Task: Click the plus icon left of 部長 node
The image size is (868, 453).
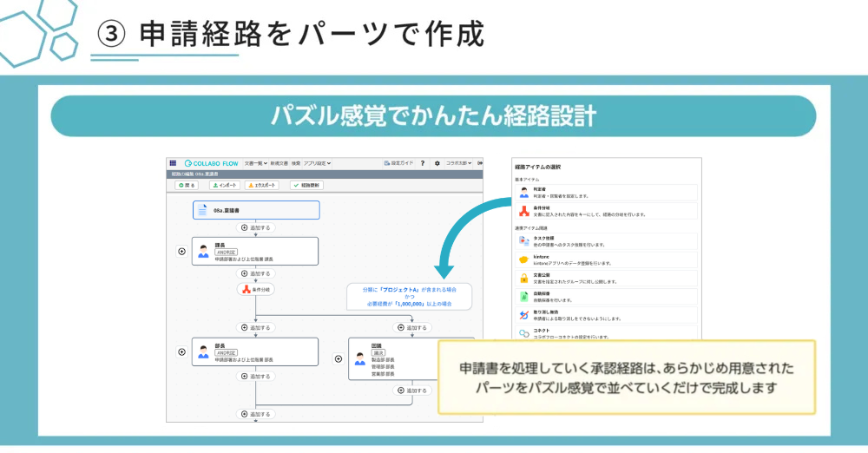Action: (181, 352)
